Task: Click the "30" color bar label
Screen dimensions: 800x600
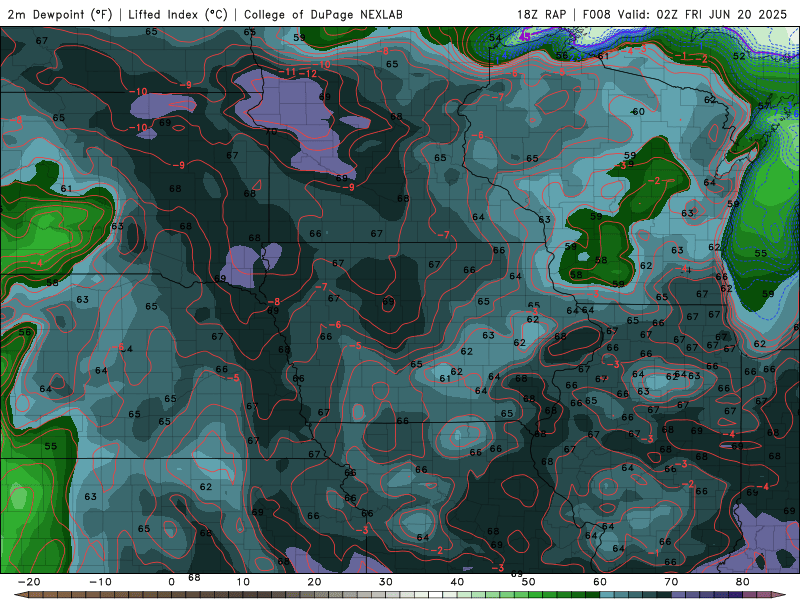Action: [386, 582]
